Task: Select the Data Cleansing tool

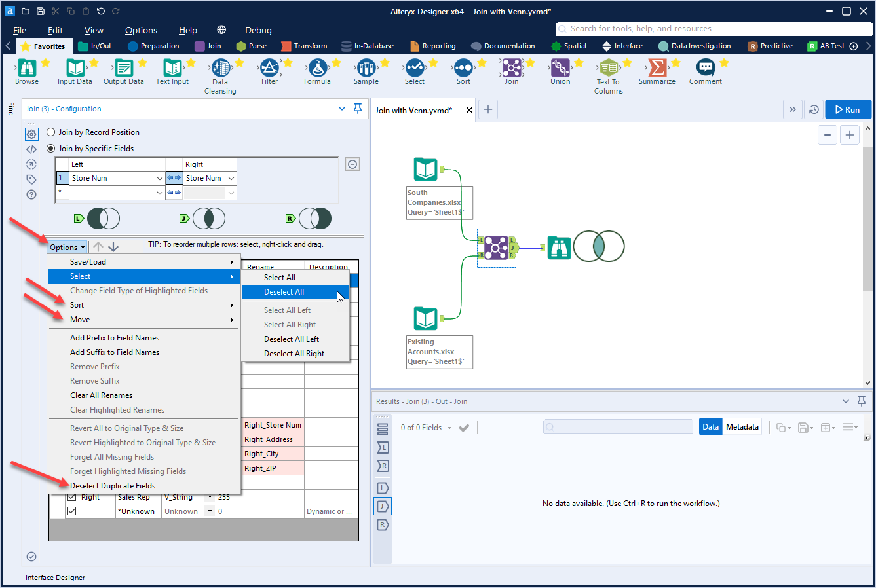Action: pyautogui.click(x=220, y=73)
